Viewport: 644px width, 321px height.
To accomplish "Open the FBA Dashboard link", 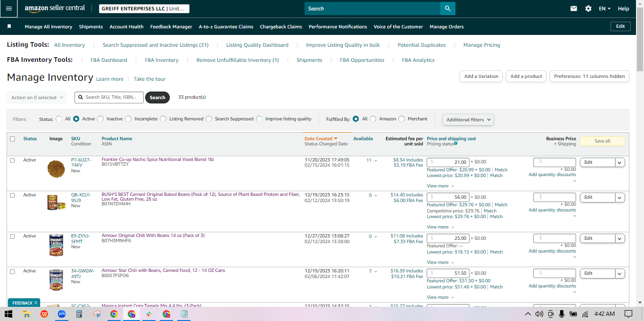I will [109, 60].
